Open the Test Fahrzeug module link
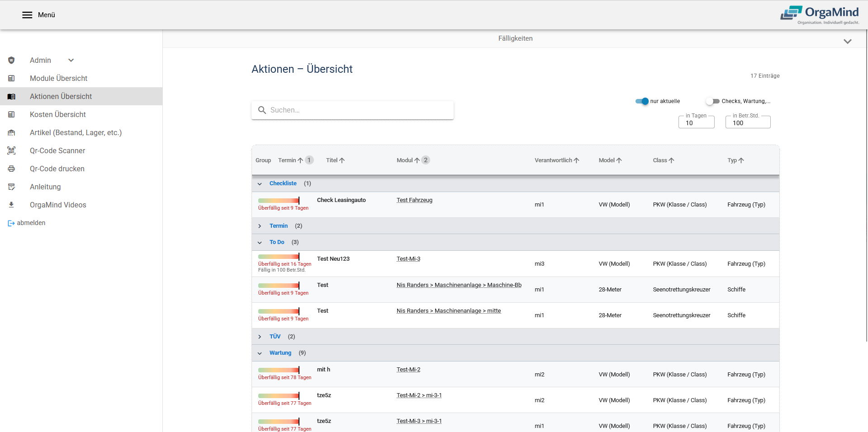This screenshot has width=868, height=432. point(414,200)
